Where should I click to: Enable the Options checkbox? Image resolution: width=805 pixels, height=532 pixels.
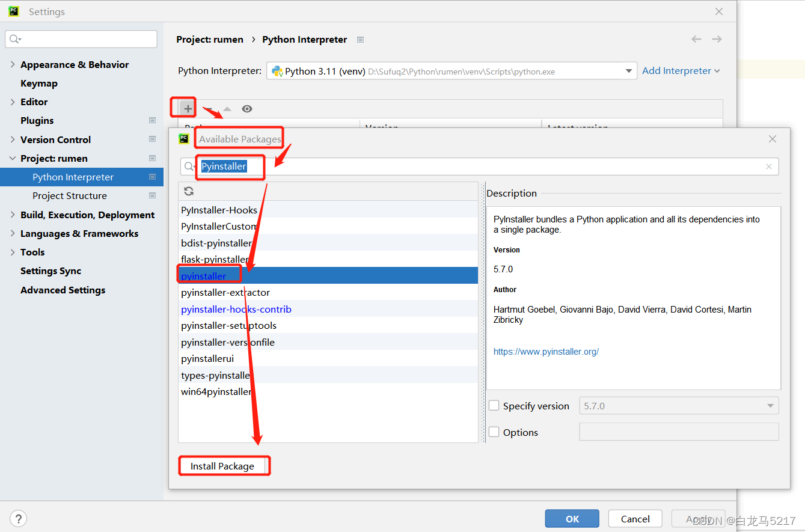[494, 432]
